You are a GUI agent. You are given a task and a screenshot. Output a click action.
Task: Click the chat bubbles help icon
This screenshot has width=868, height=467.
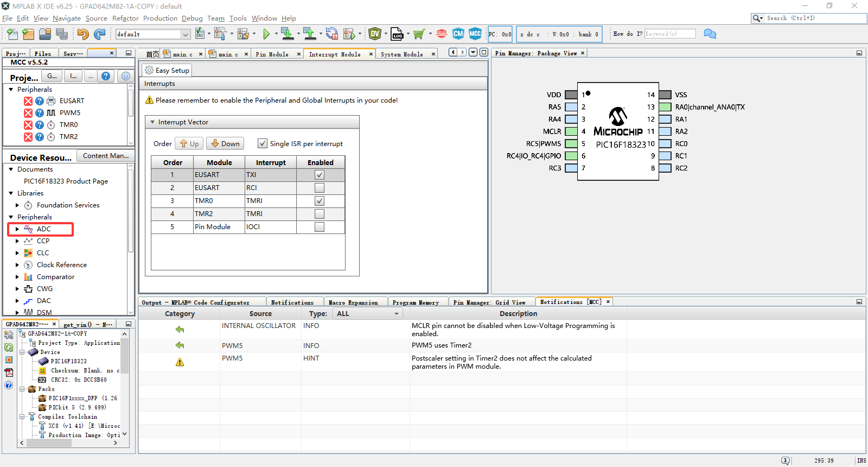pyautogui.click(x=710, y=34)
